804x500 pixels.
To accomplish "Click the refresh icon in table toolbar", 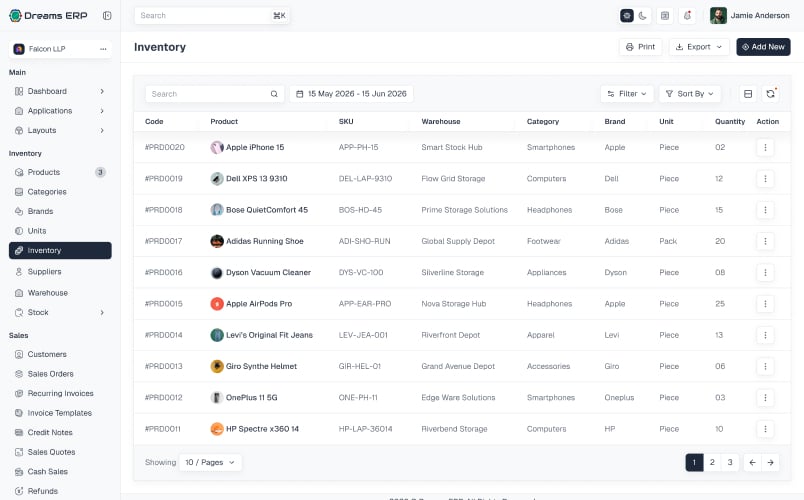I will (770, 94).
